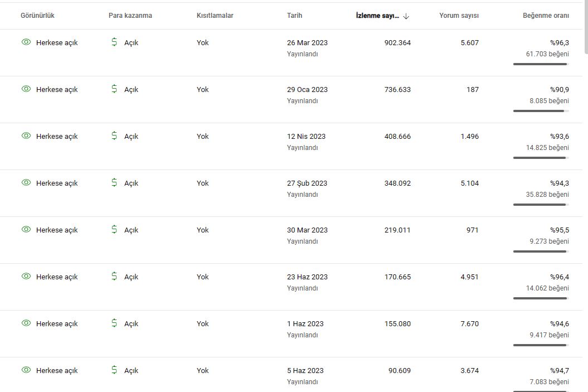This screenshot has height=392, width=588.
Task: Open the visibility eye icon for the 12 Nis 2023 video
Action: pos(26,136)
